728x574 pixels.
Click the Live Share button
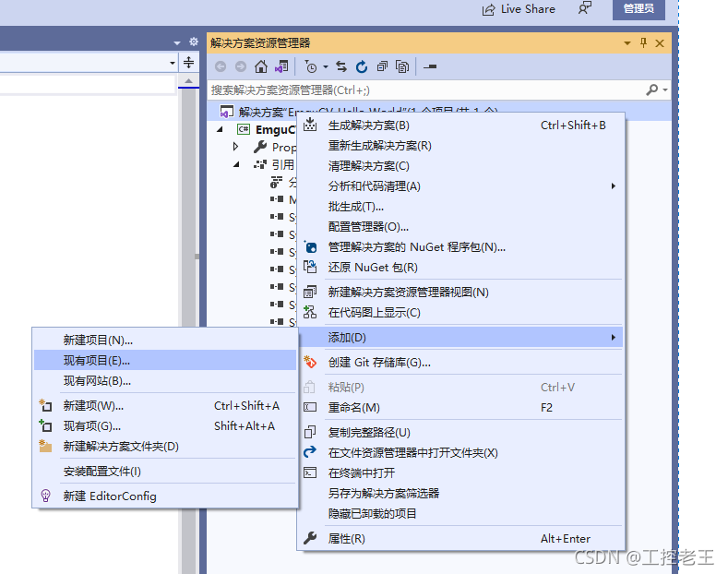[519, 9]
